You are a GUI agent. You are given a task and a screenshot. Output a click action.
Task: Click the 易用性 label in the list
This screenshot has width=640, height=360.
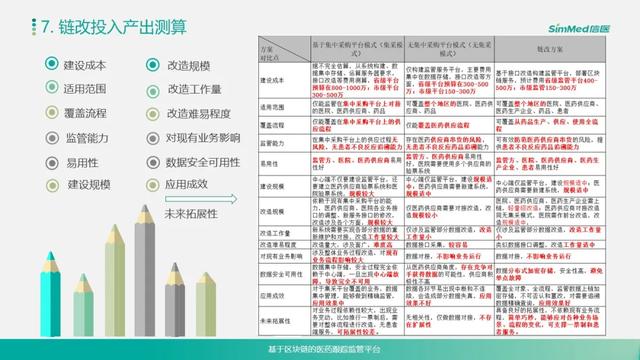click(x=82, y=163)
